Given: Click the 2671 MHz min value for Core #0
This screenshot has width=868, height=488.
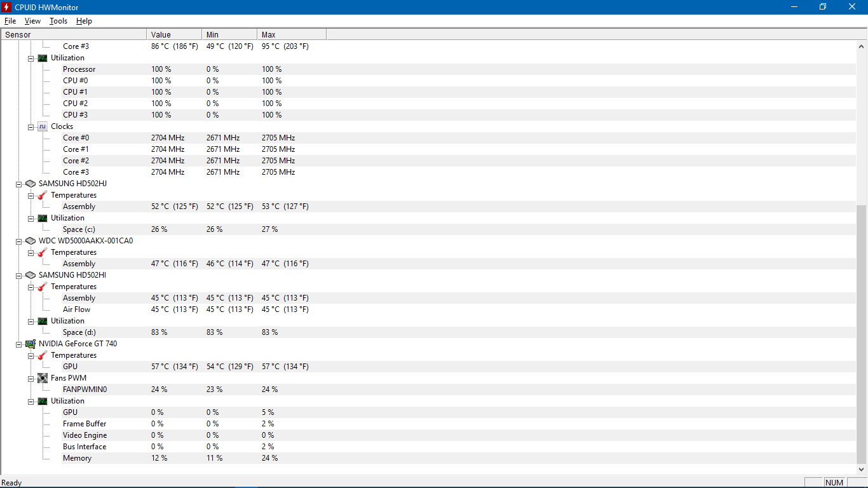Looking at the screenshot, I should click(x=223, y=138).
